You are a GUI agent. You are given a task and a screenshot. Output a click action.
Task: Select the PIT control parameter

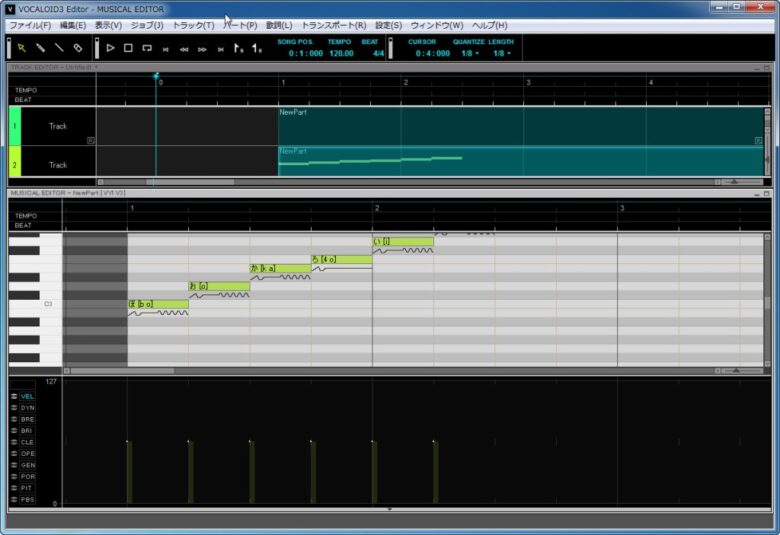27,488
